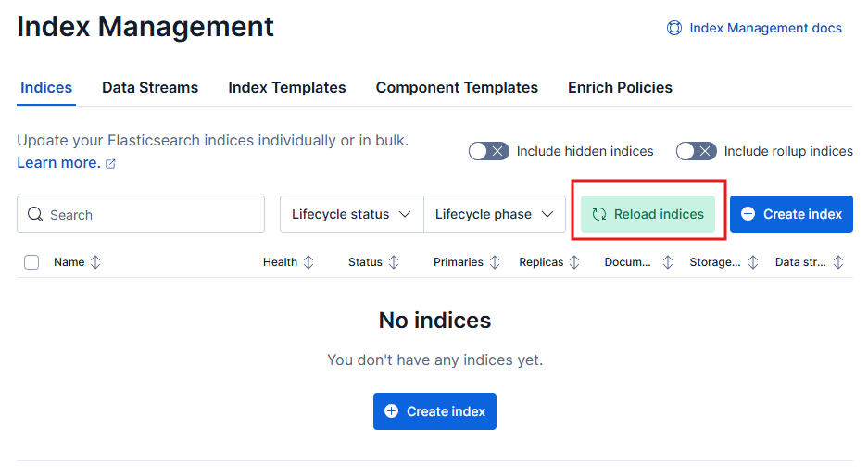Sort by Primaries column arrows

click(495, 262)
